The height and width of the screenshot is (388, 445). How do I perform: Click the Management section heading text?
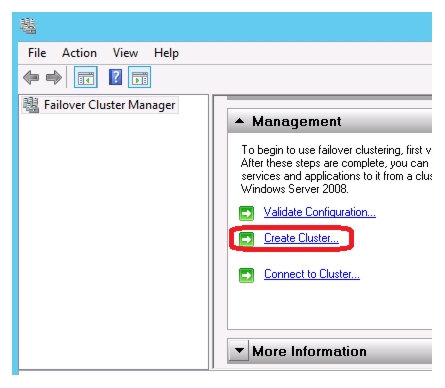(297, 122)
